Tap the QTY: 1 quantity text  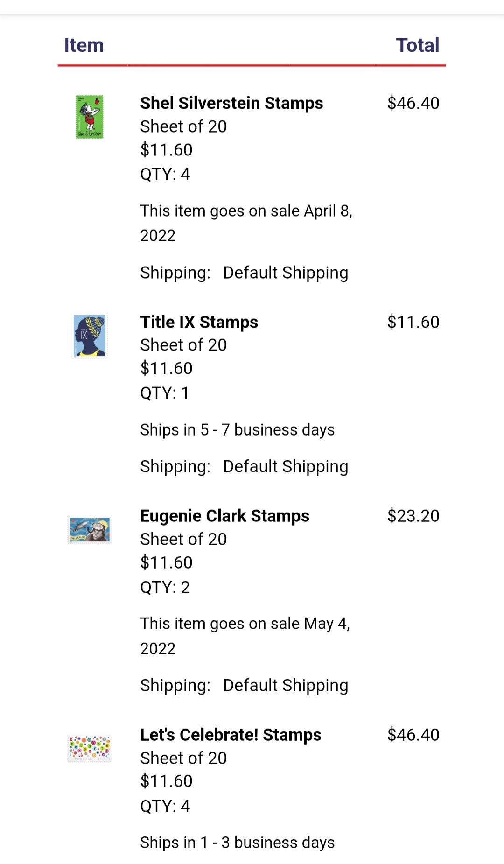(x=165, y=393)
